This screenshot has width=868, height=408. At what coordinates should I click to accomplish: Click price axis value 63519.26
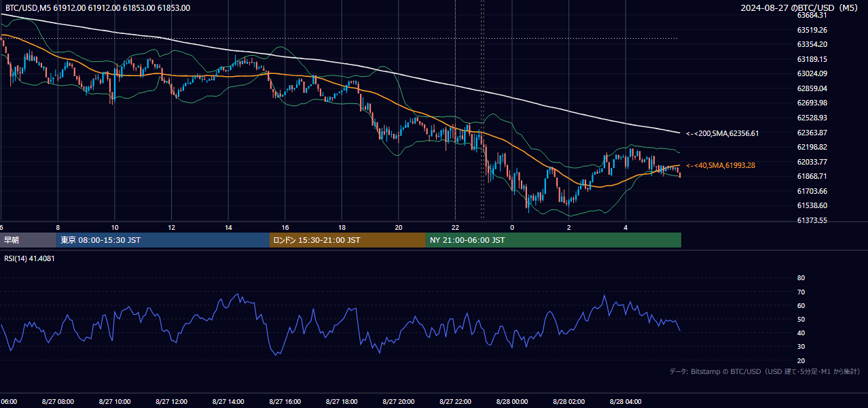click(x=812, y=30)
